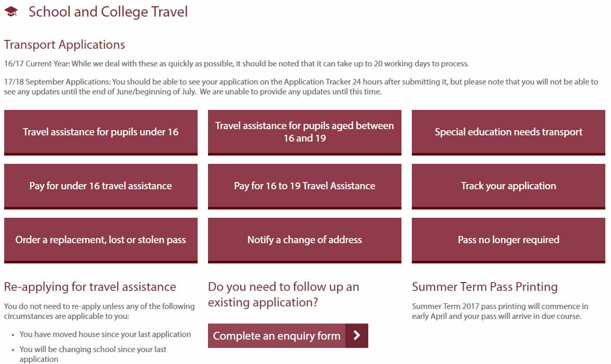Click the follow up existing application heading

284,295
